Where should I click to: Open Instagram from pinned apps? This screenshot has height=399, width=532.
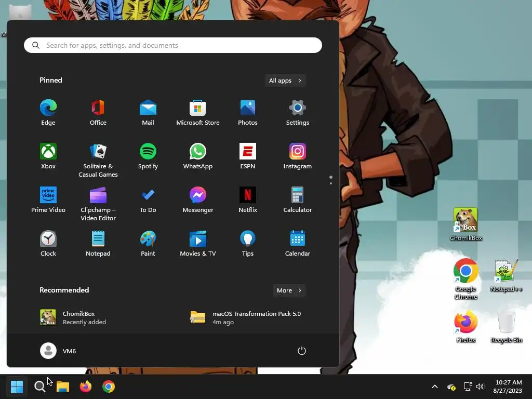(x=298, y=156)
